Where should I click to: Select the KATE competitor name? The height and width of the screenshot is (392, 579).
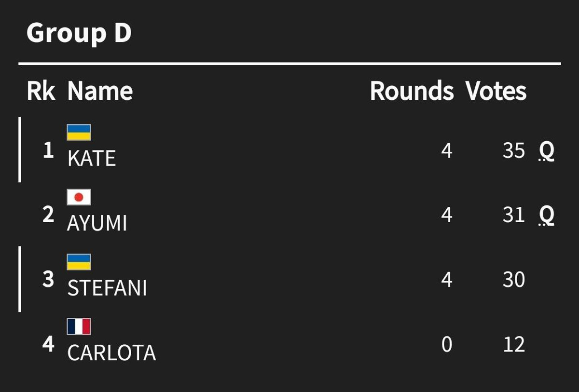92,159
